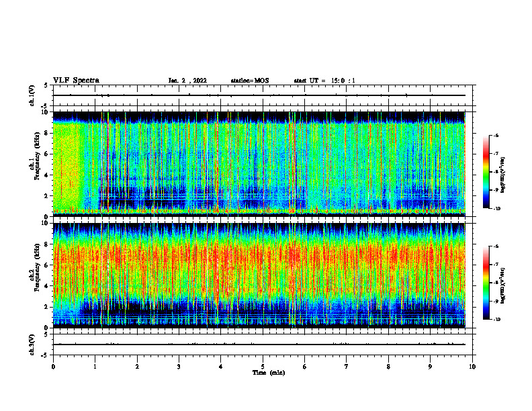Screen dimensions: 532x411
Task: Click the time axis tick label "1"
Action: pos(95,367)
